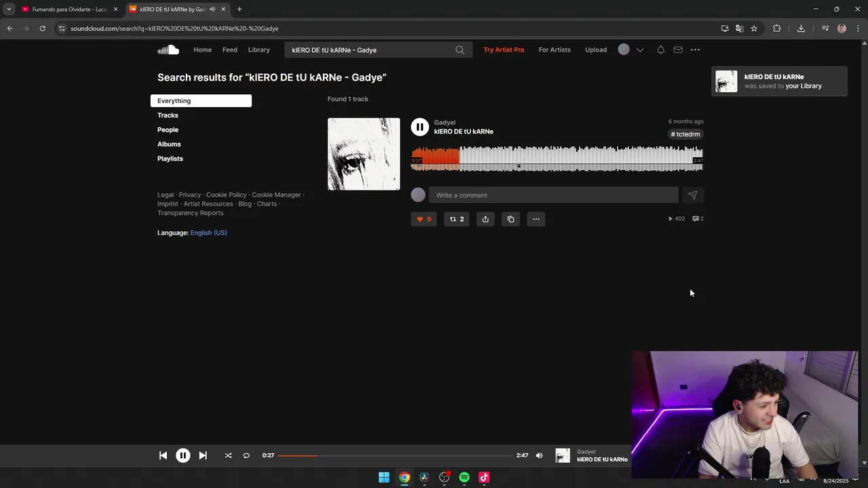Screen dimensions: 868x488
Task: Click the bottom player pause button
Action: pyautogui.click(x=183, y=455)
